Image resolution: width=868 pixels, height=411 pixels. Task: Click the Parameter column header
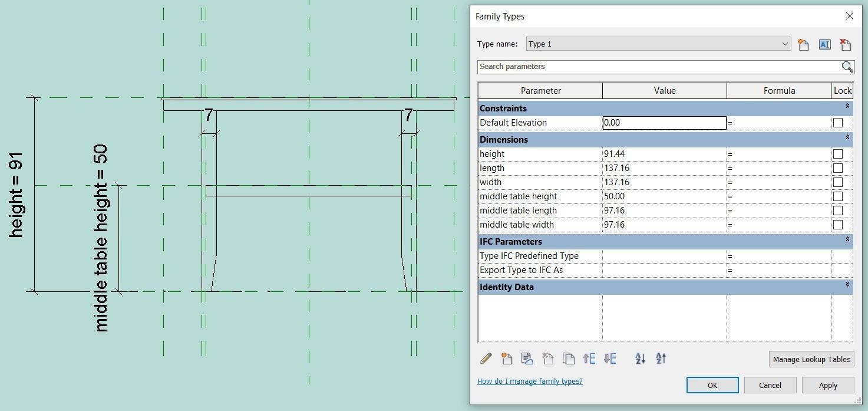[x=540, y=91]
